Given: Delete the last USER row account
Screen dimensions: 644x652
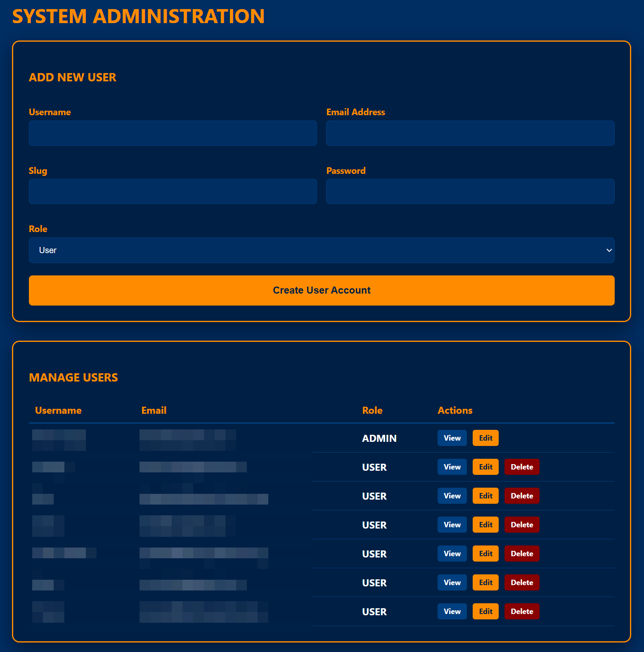Looking at the screenshot, I should coord(521,612).
